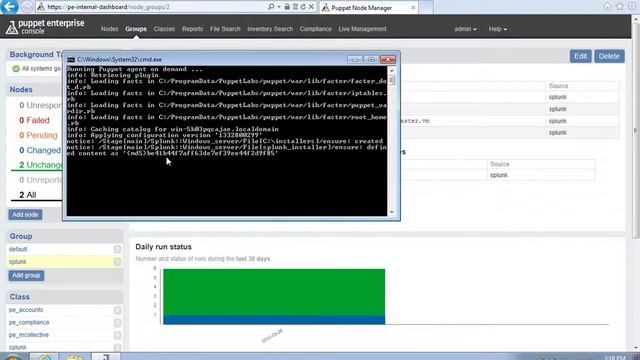Open the pe_compliance class

point(29,322)
